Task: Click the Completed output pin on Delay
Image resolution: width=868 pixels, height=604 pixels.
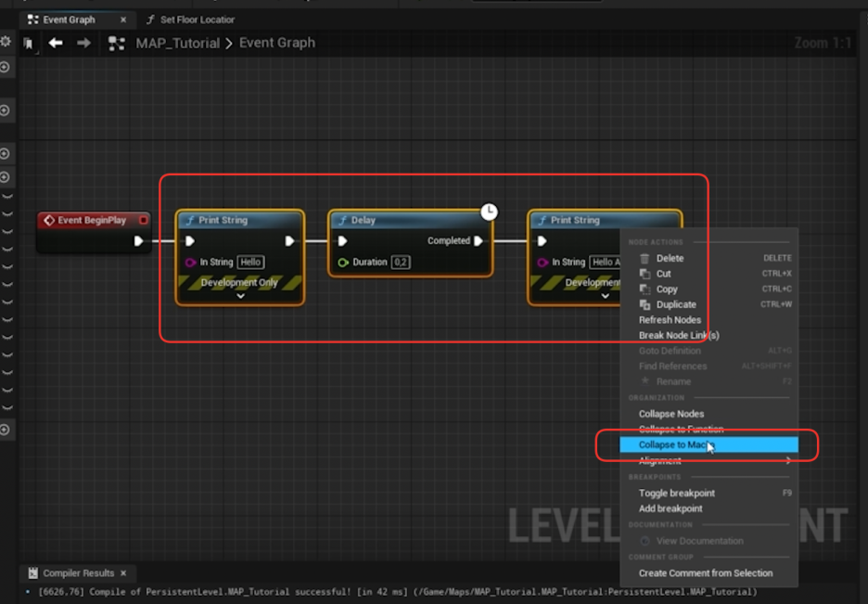Action: tap(479, 241)
